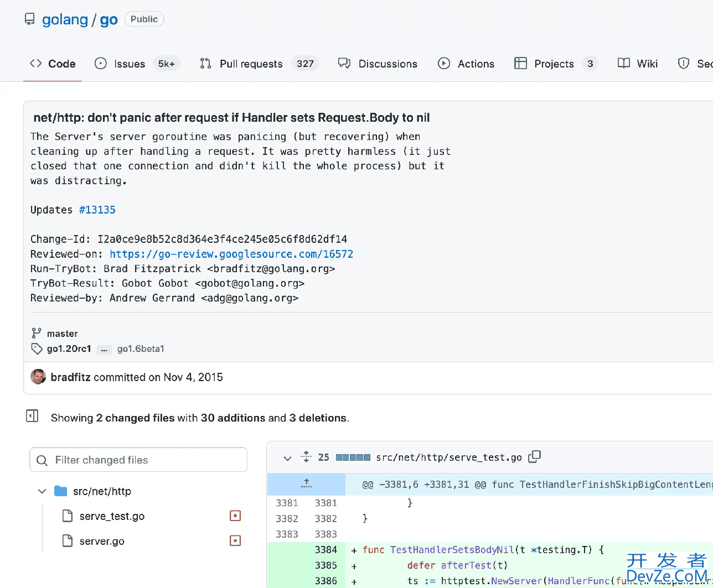Click into the Filter changed files field

click(138, 460)
